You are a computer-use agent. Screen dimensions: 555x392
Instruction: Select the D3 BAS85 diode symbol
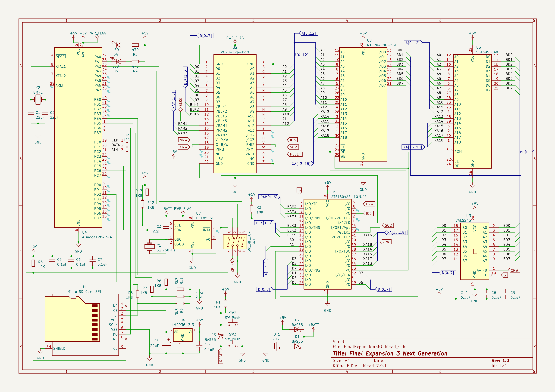[x=221, y=336]
